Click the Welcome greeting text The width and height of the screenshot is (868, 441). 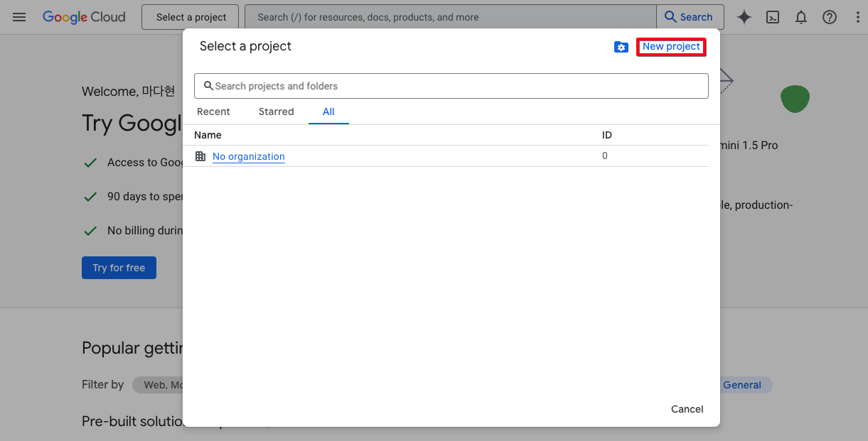pos(128,91)
